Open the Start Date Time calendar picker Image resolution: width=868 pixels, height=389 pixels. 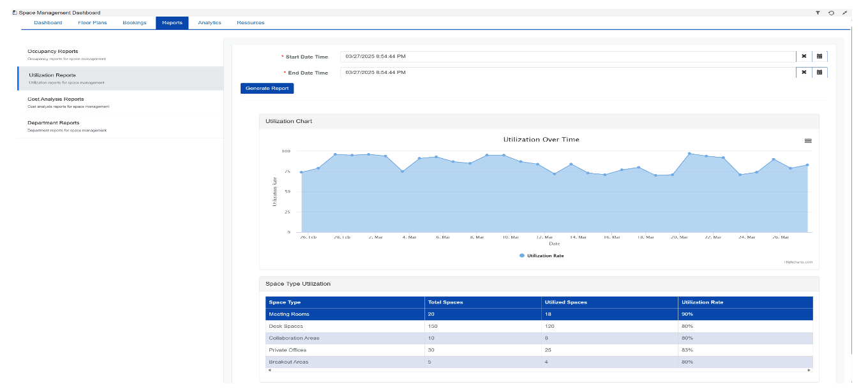click(x=819, y=56)
